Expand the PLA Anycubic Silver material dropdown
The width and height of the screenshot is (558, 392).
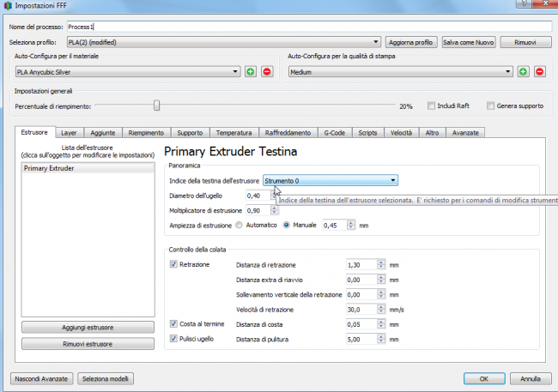coord(127,71)
